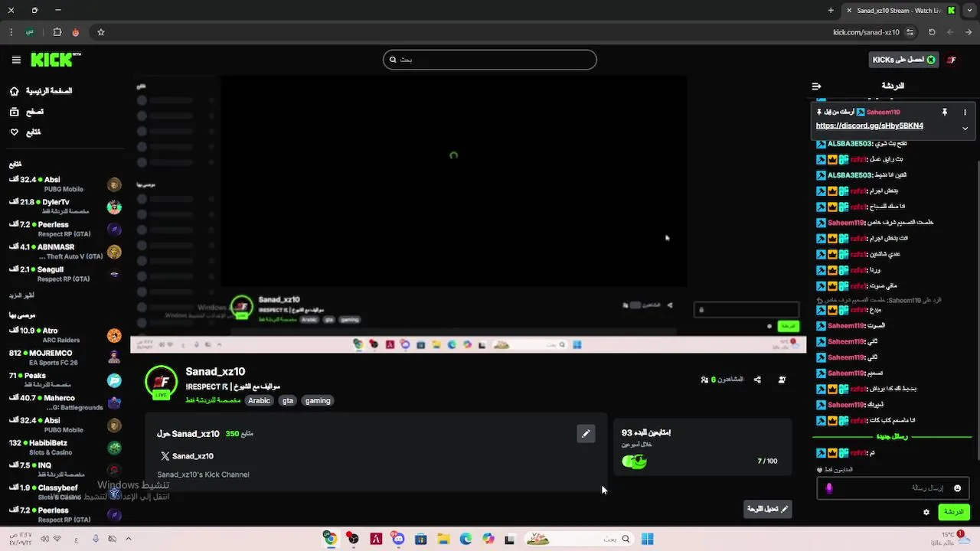This screenshot has width=980, height=551.
Task: Open the pinned message three-dot menu
Action: [965, 112]
